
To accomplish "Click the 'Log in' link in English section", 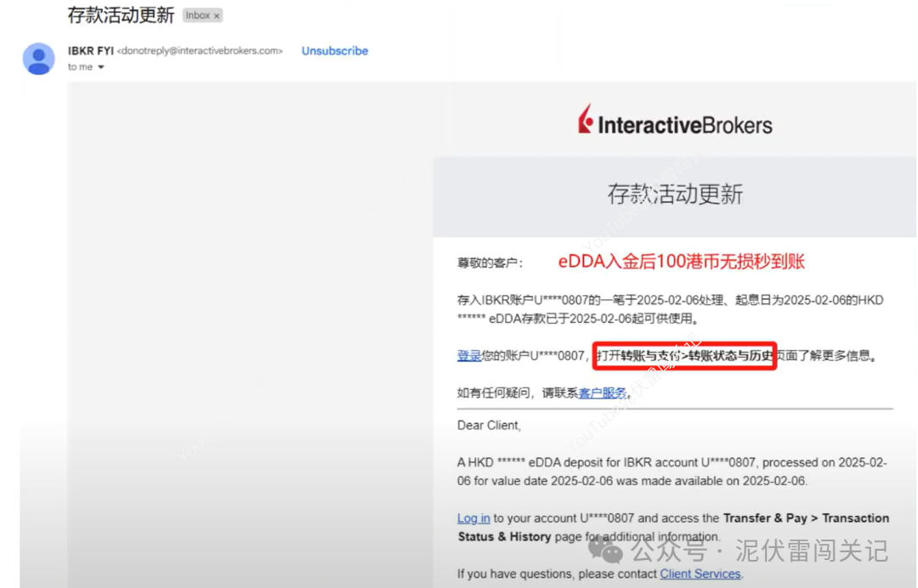I will point(473,518).
